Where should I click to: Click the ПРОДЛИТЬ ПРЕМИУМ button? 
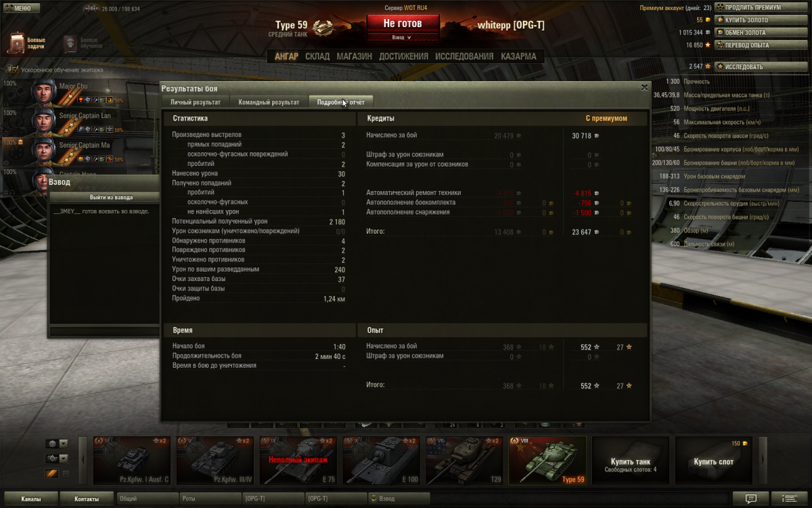coord(761,7)
